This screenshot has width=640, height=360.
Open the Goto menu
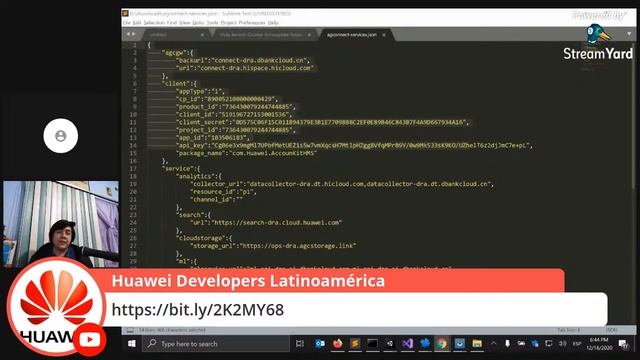tap(198, 23)
